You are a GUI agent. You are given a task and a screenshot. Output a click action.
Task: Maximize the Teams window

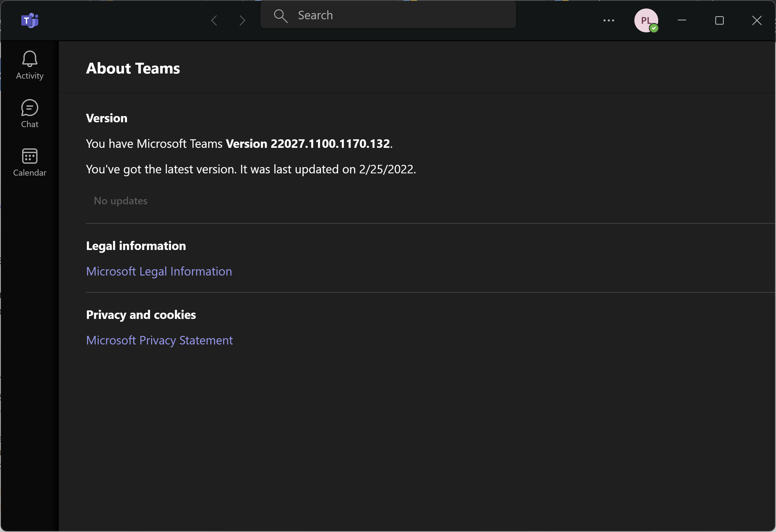(719, 20)
